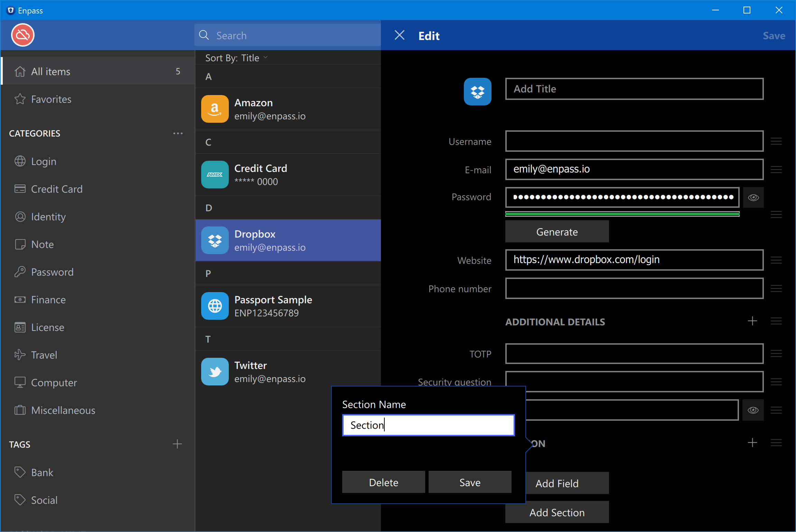
Task: Click the Search box
Action: click(288, 35)
